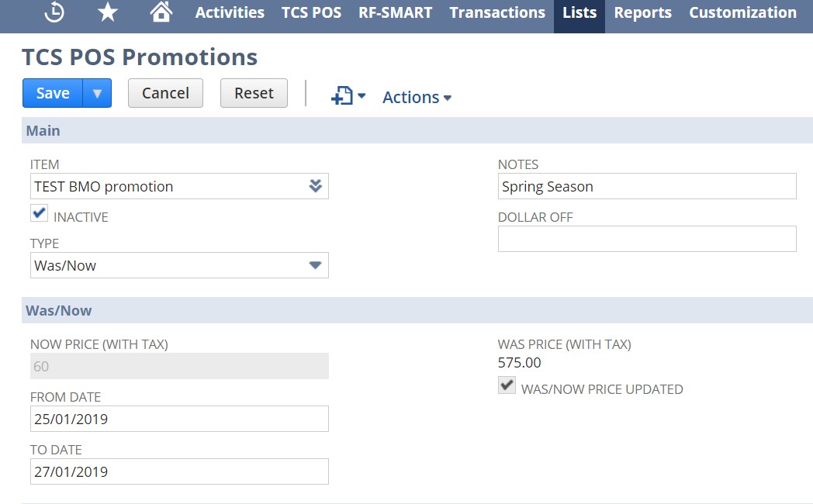Select the RF-SMART menu item
Screen dimensions: 813x504
click(x=396, y=12)
